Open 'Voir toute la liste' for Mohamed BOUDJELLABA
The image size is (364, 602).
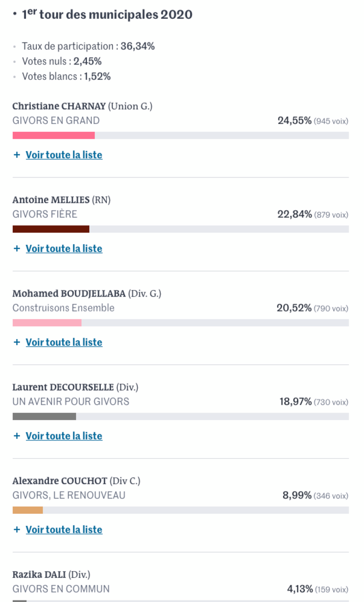pos(64,342)
